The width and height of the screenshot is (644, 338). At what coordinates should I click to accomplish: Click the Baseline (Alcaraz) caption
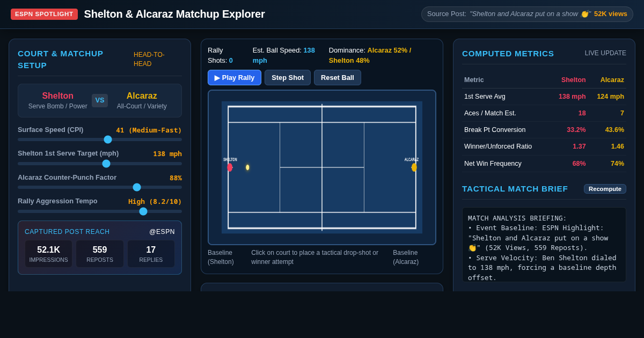tap(406, 258)
